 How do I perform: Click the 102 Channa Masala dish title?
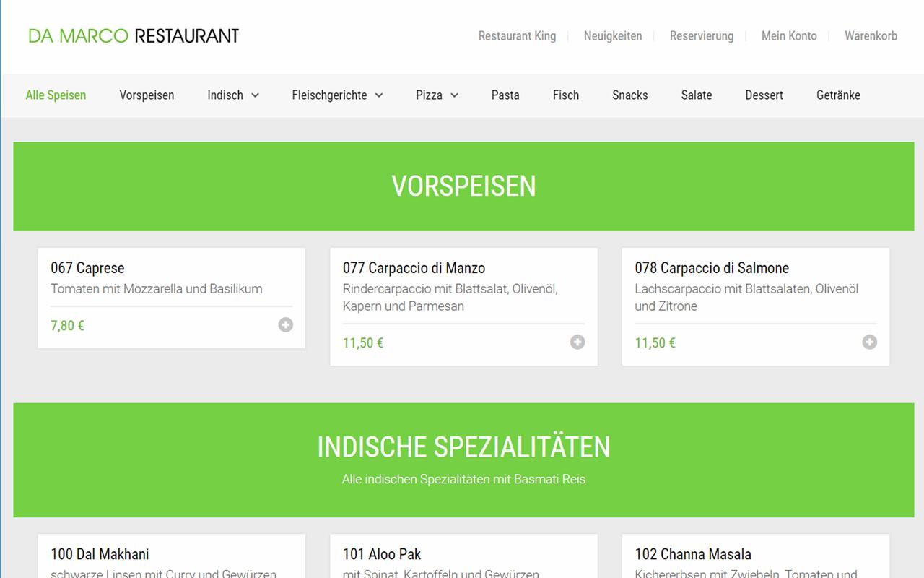click(x=693, y=554)
